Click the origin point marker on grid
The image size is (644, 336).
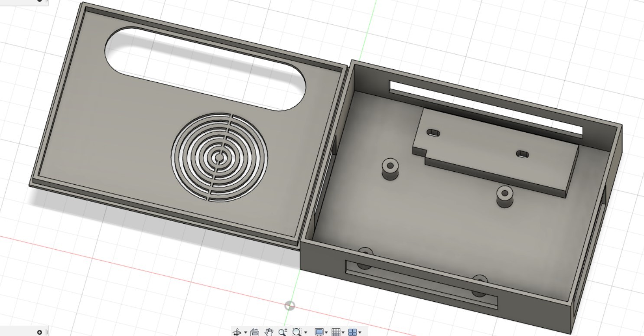(x=289, y=306)
